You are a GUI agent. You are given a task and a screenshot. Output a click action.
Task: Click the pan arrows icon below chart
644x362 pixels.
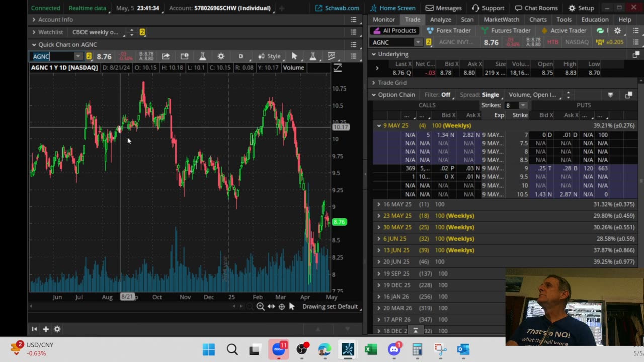coord(271,307)
